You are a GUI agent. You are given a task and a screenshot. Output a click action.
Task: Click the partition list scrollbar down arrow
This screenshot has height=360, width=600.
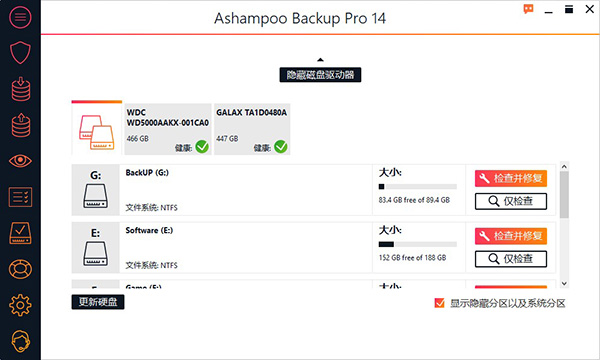pyautogui.click(x=564, y=283)
